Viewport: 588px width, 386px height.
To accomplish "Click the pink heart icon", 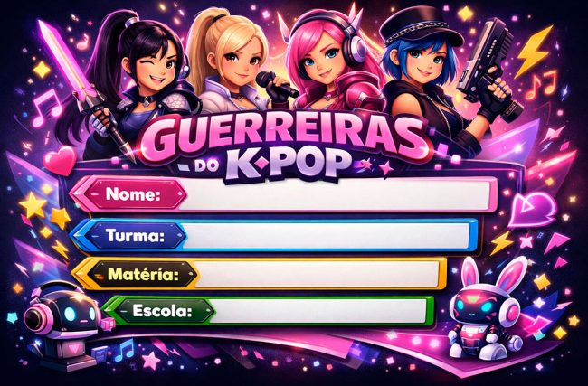I will 60,160.
